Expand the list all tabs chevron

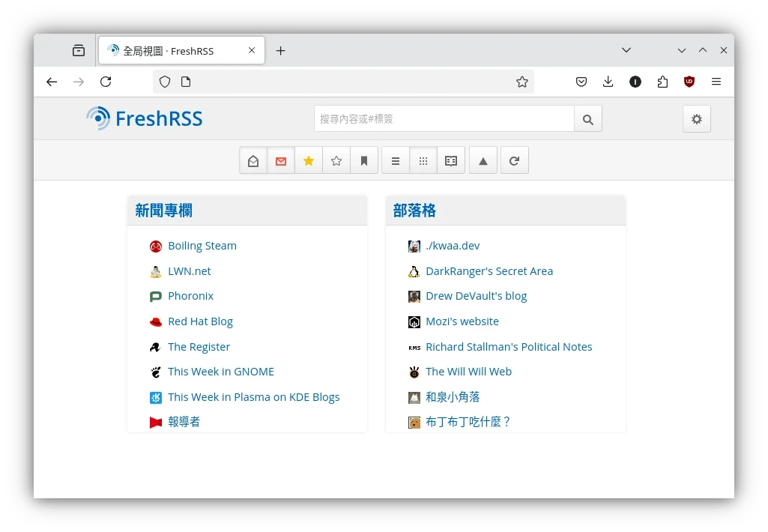coord(626,50)
